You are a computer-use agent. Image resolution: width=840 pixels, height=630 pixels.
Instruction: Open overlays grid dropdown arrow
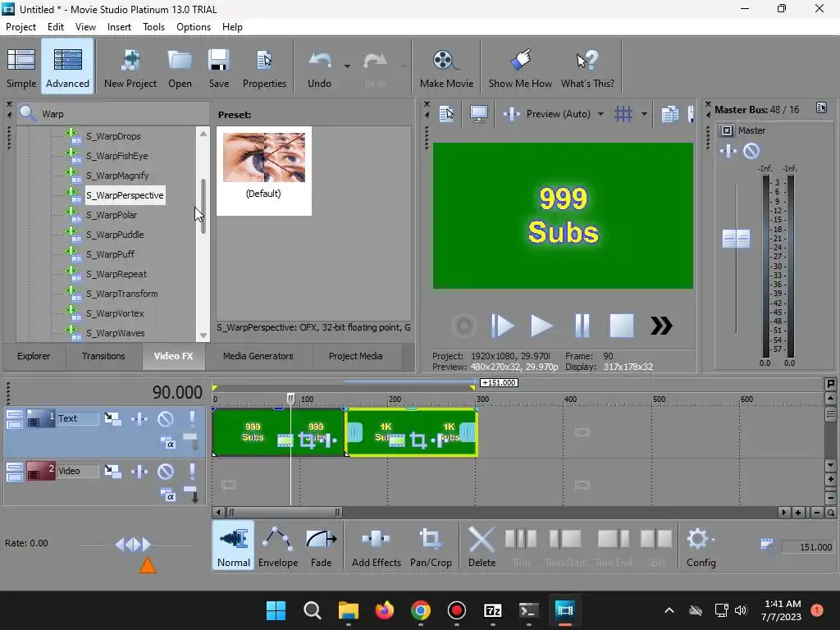click(x=644, y=113)
